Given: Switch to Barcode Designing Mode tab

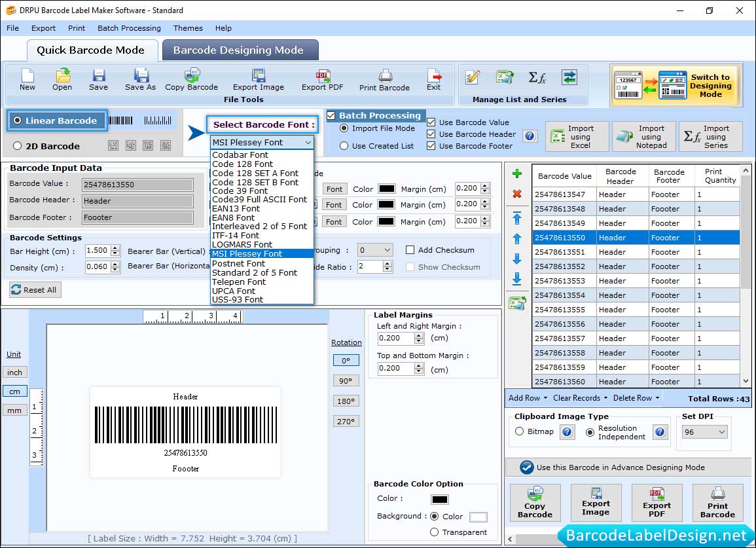Looking at the screenshot, I should tap(240, 50).
